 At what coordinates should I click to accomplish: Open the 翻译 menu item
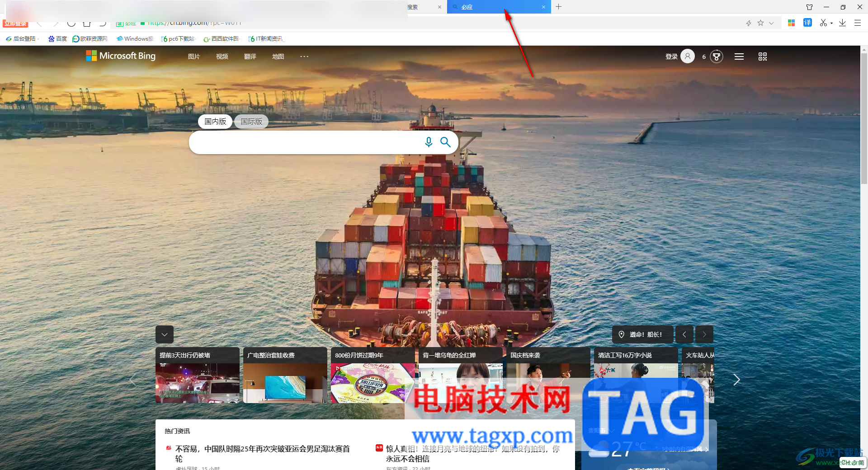pyautogui.click(x=250, y=56)
